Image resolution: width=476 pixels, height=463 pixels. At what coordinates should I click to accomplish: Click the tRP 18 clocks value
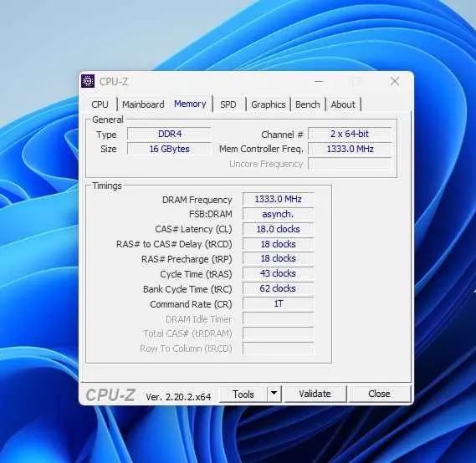278,258
